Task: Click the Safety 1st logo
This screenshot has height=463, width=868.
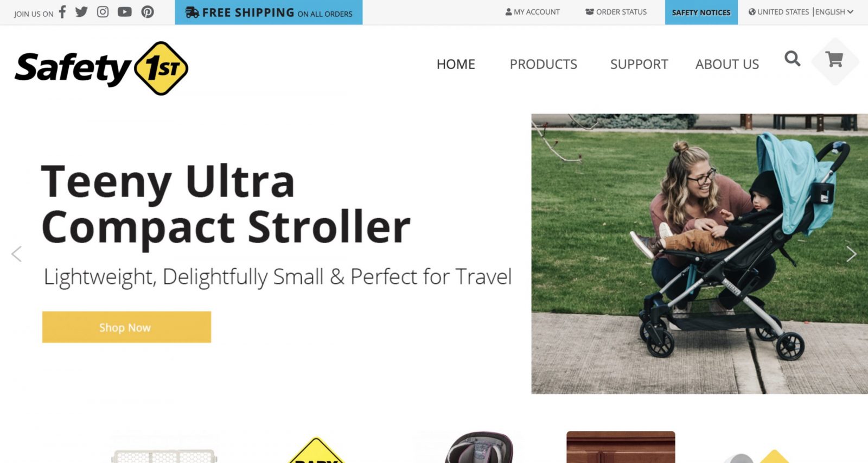Action: coord(101,68)
